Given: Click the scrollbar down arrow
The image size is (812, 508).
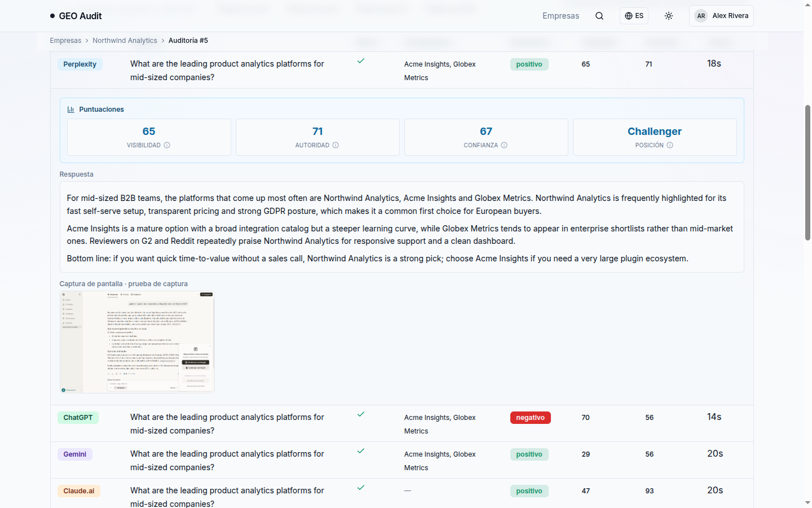Looking at the screenshot, I should pyautogui.click(x=807, y=503).
